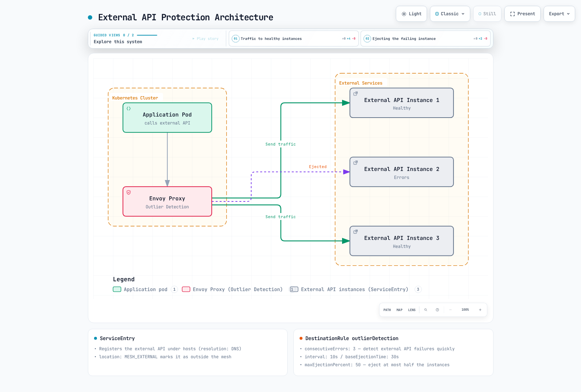The image size is (581, 392).
Task: Click the green Application pod legend swatch
Action: click(x=117, y=289)
